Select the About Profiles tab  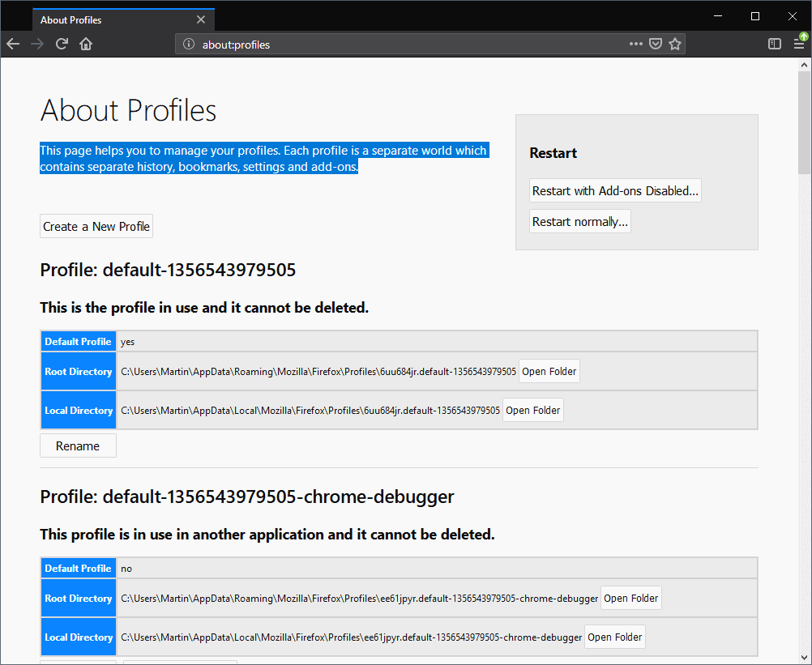click(105, 19)
